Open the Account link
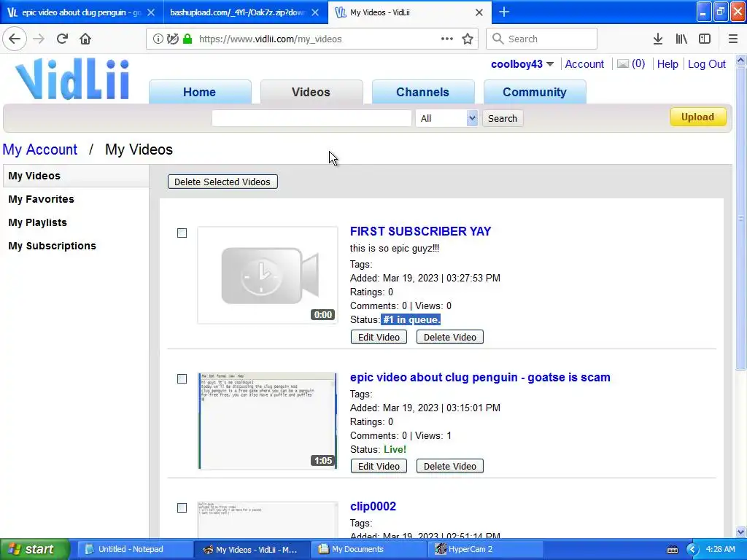 pyautogui.click(x=584, y=64)
